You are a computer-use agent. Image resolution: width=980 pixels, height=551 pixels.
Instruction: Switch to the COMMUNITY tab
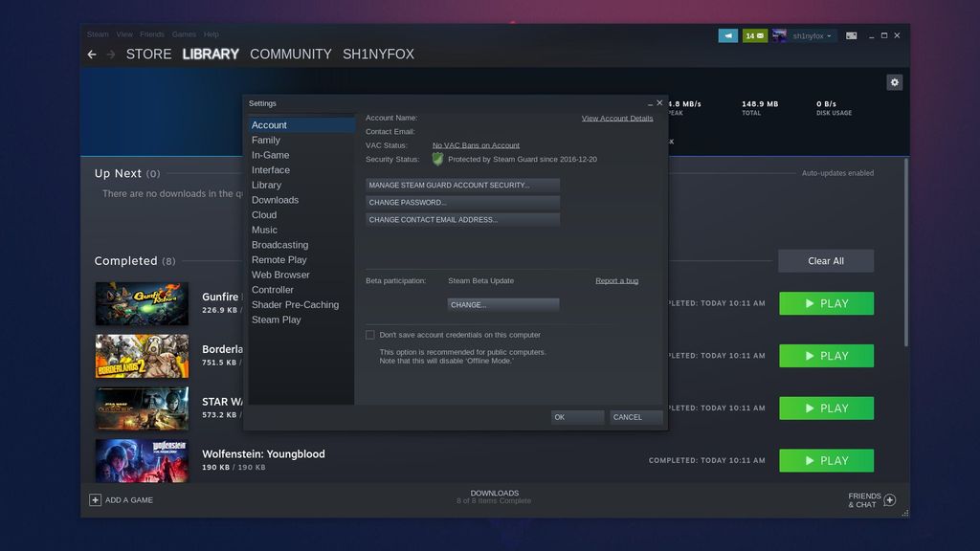point(291,55)
